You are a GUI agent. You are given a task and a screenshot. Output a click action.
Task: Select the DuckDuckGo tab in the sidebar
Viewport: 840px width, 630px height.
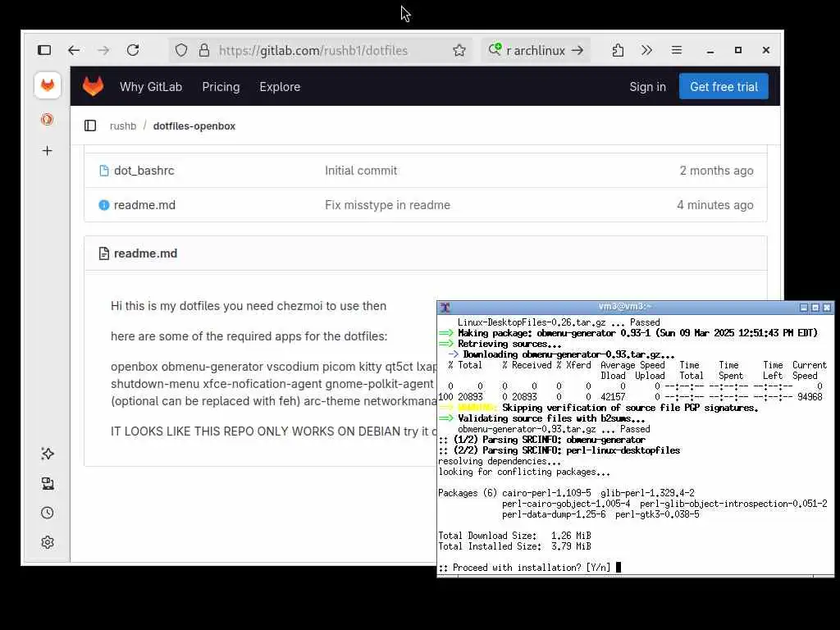point(47,119)
